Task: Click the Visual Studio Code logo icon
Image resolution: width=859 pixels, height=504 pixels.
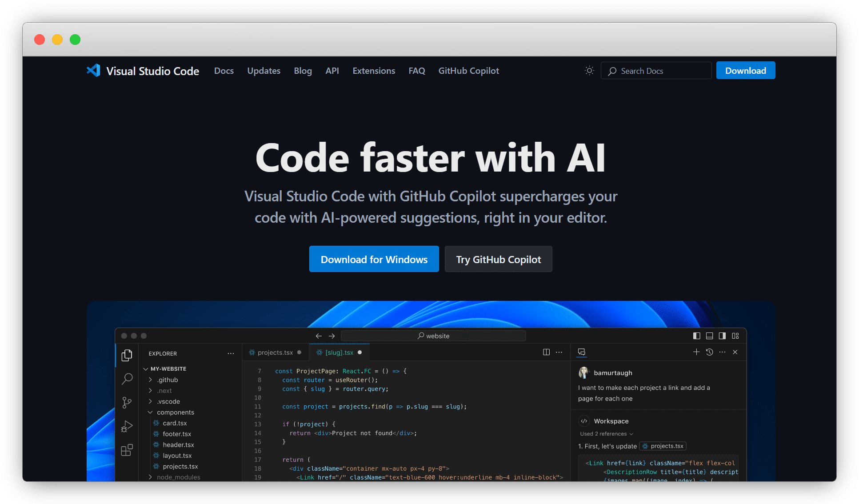Action: 93,71
